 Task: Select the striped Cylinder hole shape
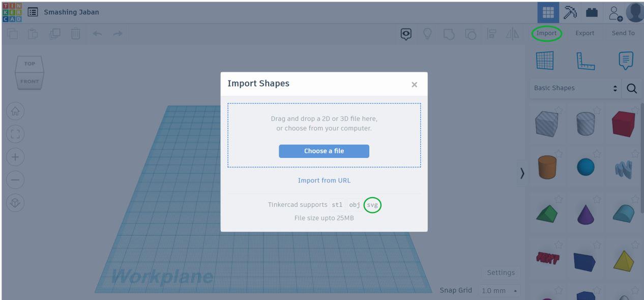tap(585, 123)
